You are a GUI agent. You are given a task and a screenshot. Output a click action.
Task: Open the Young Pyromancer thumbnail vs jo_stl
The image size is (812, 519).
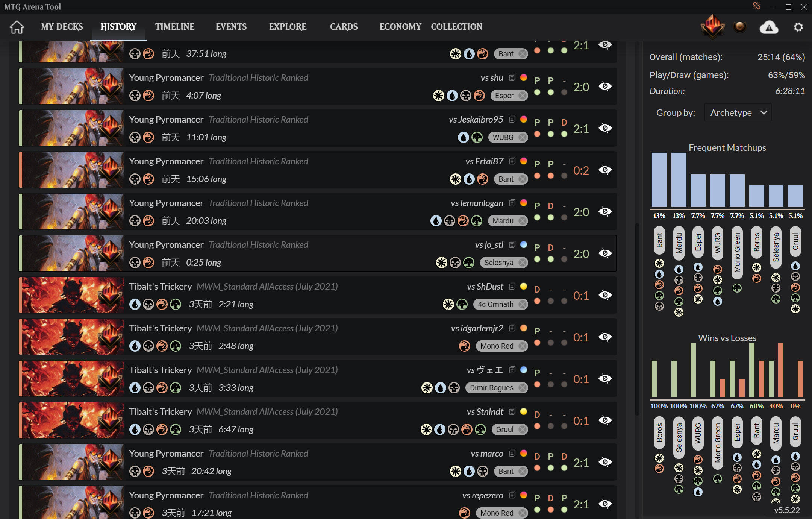[x=73, y=253]
